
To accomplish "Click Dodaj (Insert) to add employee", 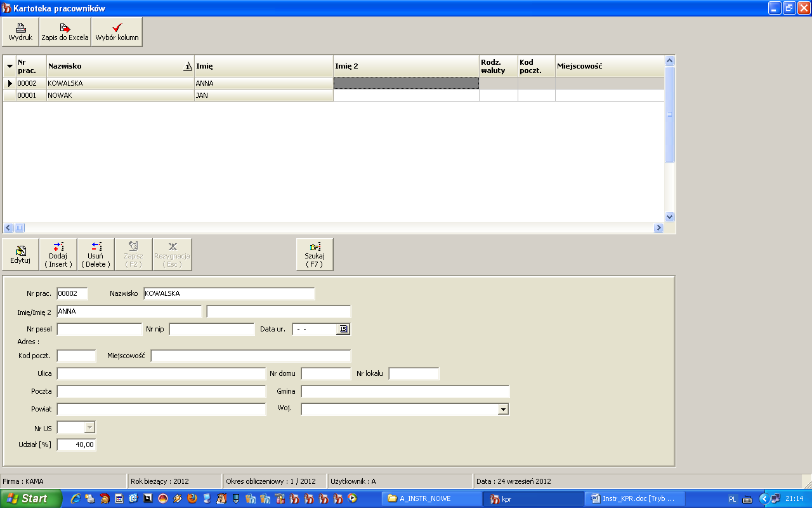I will click(58, 255).
